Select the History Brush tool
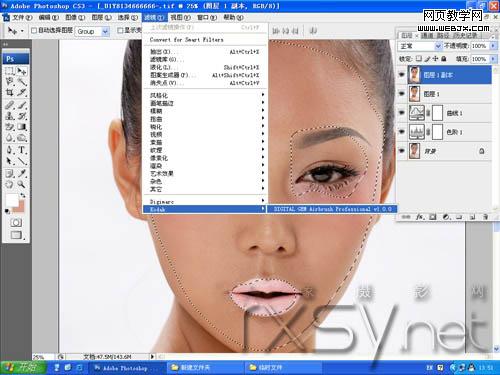Screen dimensions: 500x375 coord(22,116)
